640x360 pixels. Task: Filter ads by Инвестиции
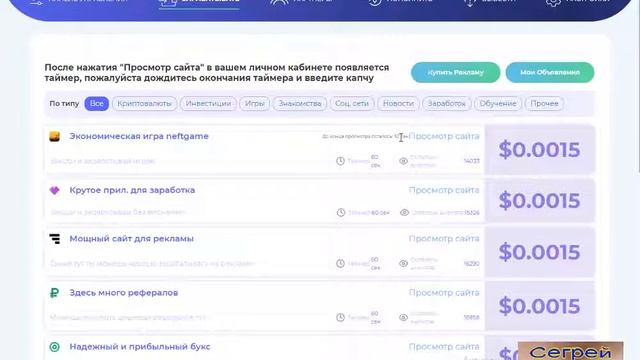(208, 104)
